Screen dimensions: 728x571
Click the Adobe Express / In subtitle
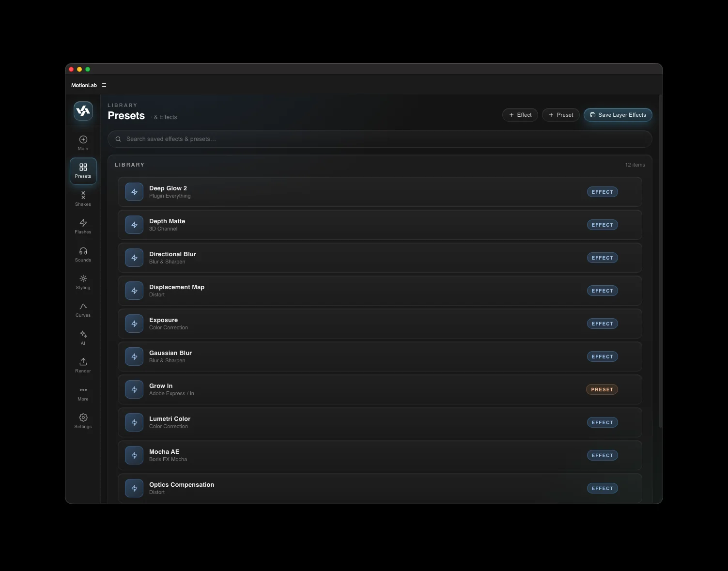pyautogui.click(x=171, y=394)
